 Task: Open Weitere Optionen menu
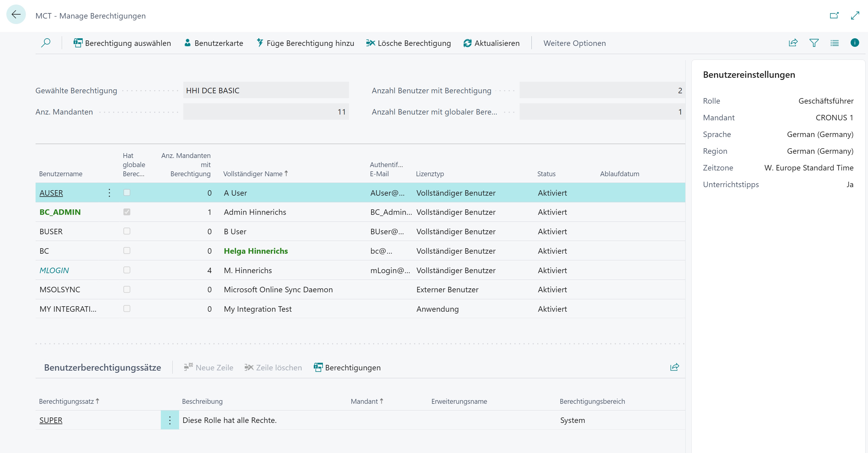pos(575,43)
